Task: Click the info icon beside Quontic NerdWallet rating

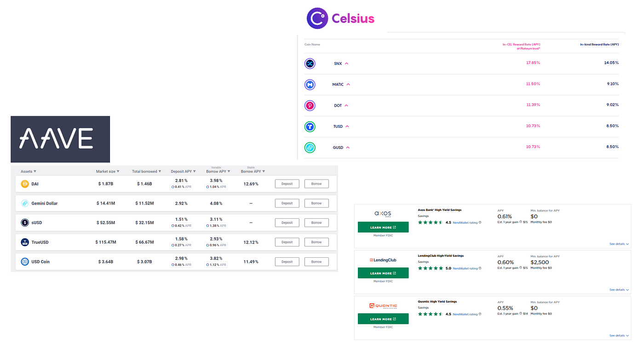Action: [480, 314]
